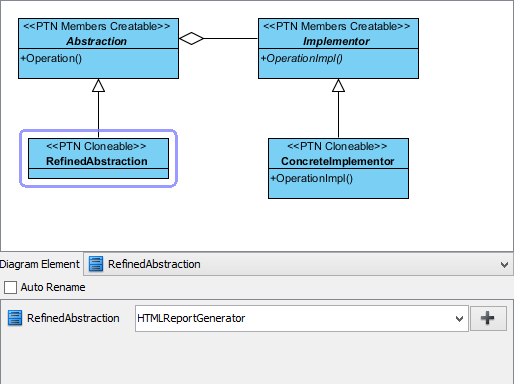Click the +OperationImpl() method in Implementor
The image size is (514, 384).
(x=301, y=58)
